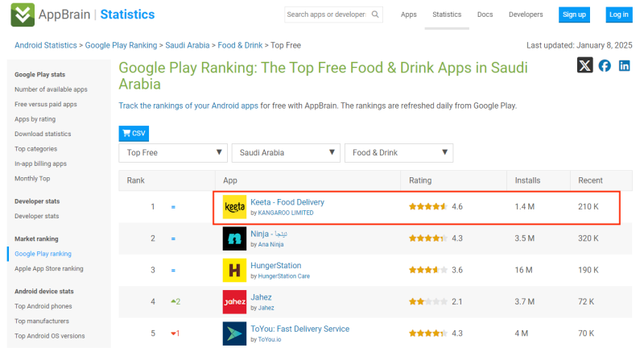This screenshot has width=644, height=348.
Task: Click Track the rankings of your Android apps
Action: pos(188,106)
